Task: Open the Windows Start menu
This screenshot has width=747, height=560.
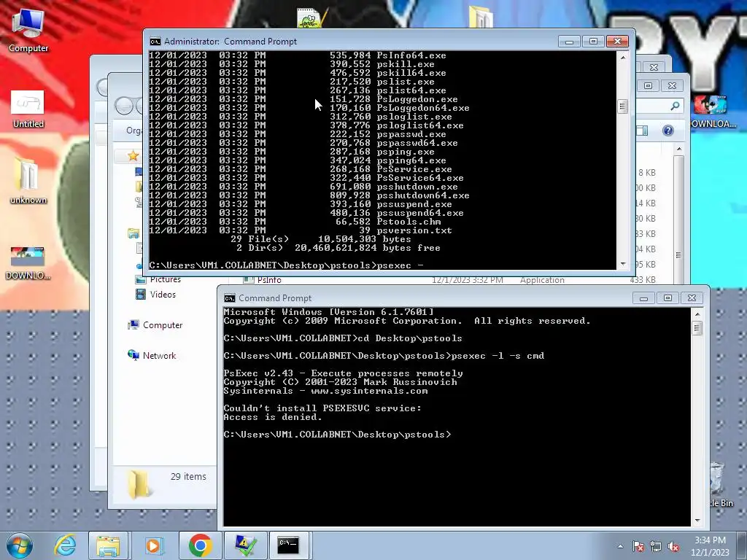Action: pos(20,545)
